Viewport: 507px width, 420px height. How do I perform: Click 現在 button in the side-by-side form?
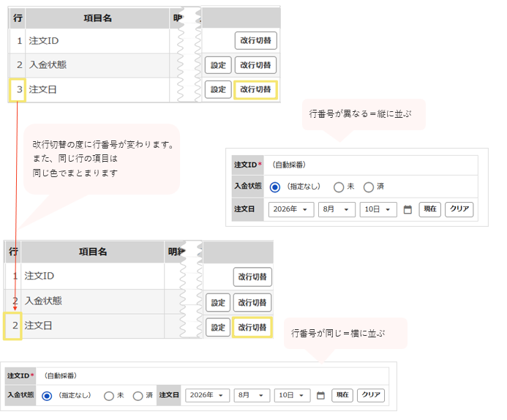[x=342, y=395]
